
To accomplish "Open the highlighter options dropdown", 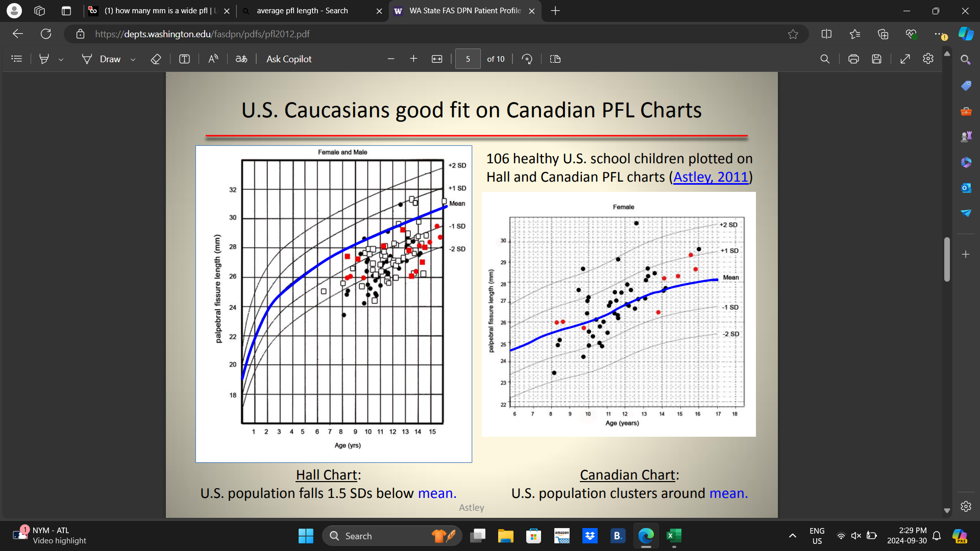I will click(61, 59).
